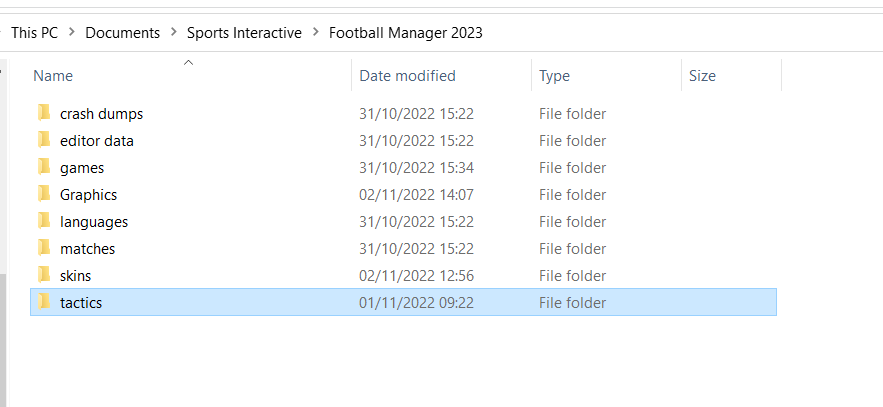Expand the chevron after Documents breadcrumb
This screenshot has width=883, height=407.
click(x=173, y=33)
